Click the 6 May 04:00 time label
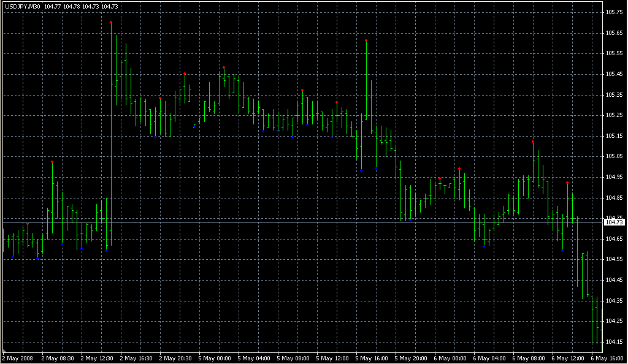The width and height of the screenshot is (628, 364). [x=489, y=358]
